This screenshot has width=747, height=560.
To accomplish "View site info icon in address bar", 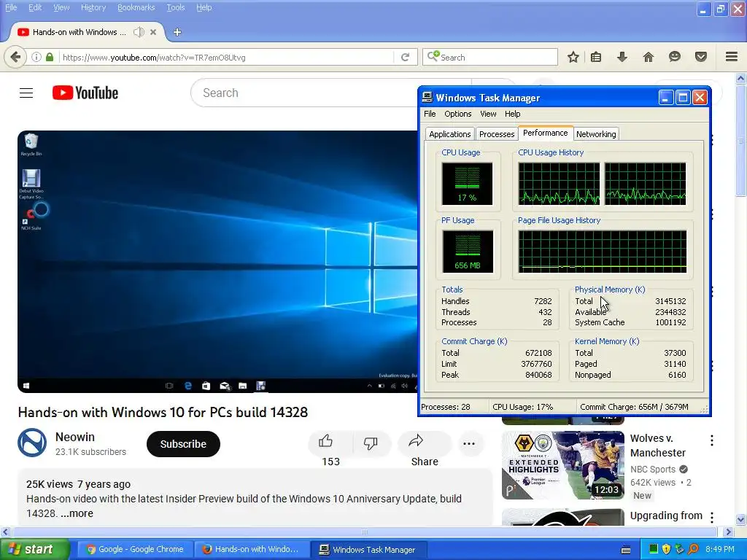I will 36,57.
